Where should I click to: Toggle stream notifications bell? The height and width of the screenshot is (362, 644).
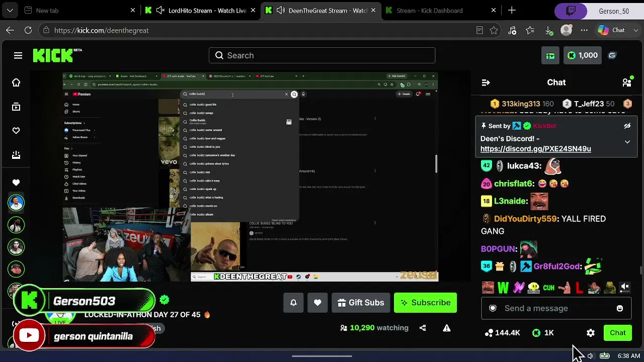click(x=293, y=303)
